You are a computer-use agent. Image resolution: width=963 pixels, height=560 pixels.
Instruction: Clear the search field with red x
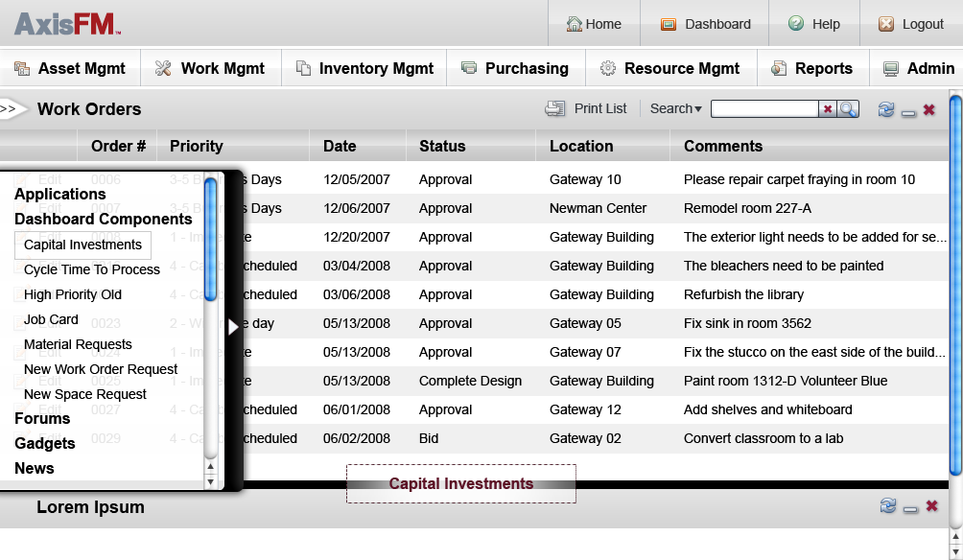pyautogui.click(x=828, y=109)
